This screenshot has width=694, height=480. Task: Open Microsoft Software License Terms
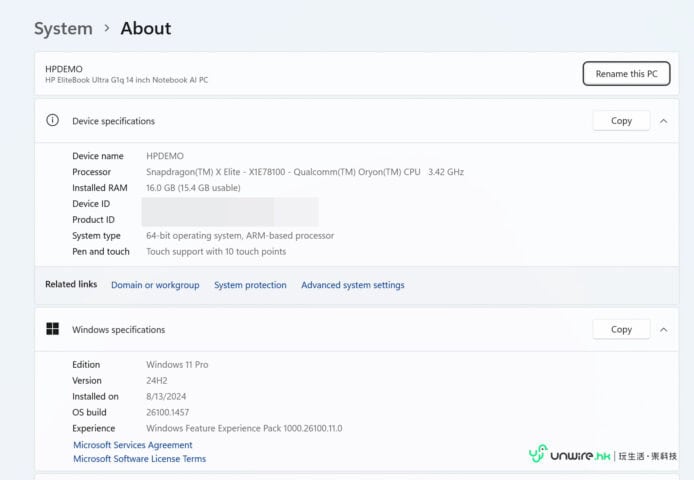tap(139, 459)
